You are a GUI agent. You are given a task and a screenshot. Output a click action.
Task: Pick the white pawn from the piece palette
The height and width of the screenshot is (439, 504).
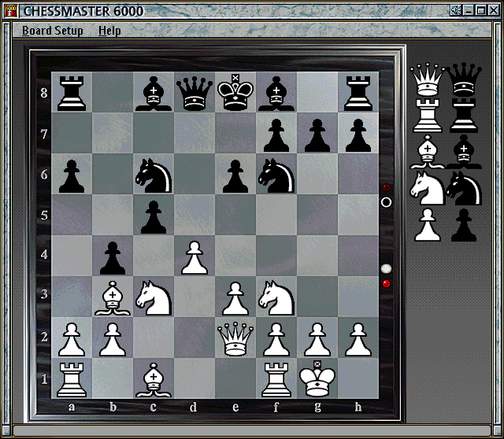[x=427, y=225]
